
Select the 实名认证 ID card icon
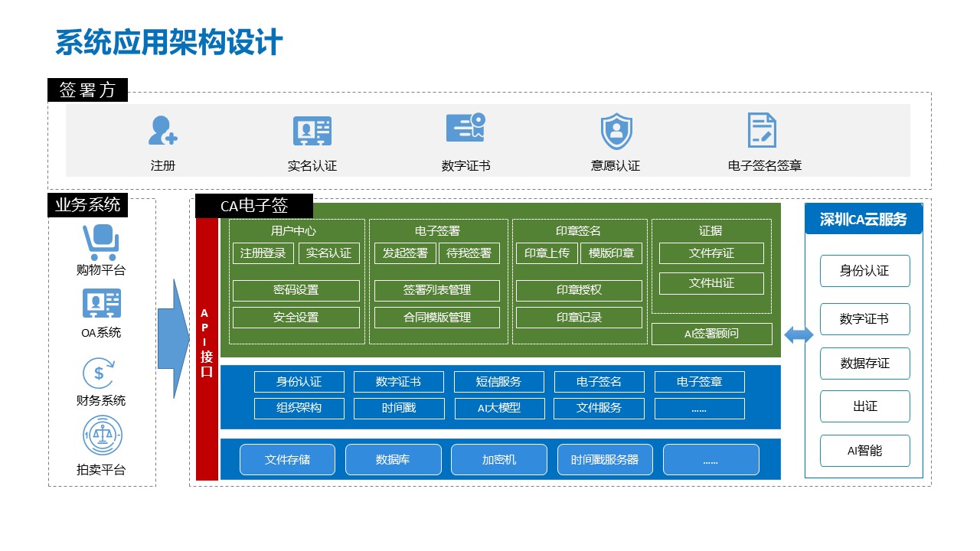point(312,131)
